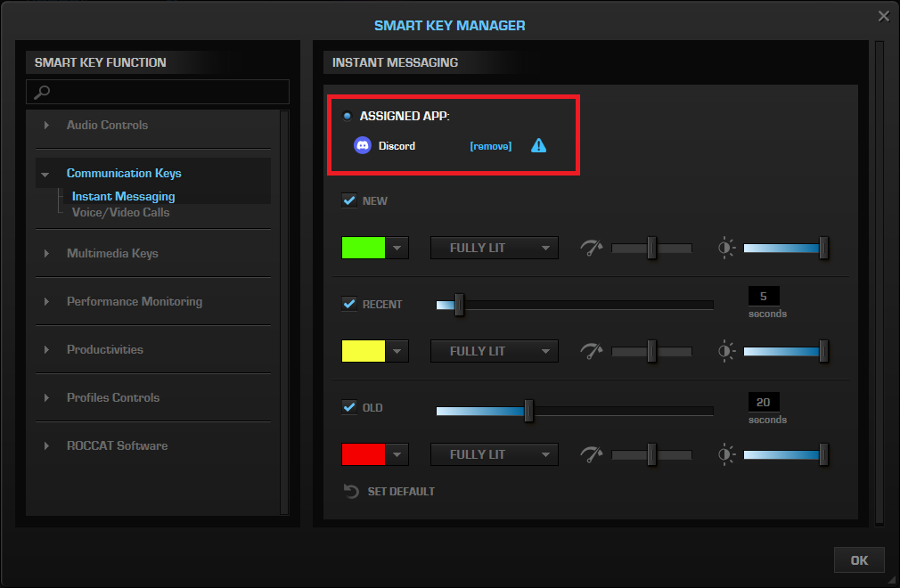This screenshot has height=588, width=900.
Task: Click the Discord app name text
Action: click(397, 146)
